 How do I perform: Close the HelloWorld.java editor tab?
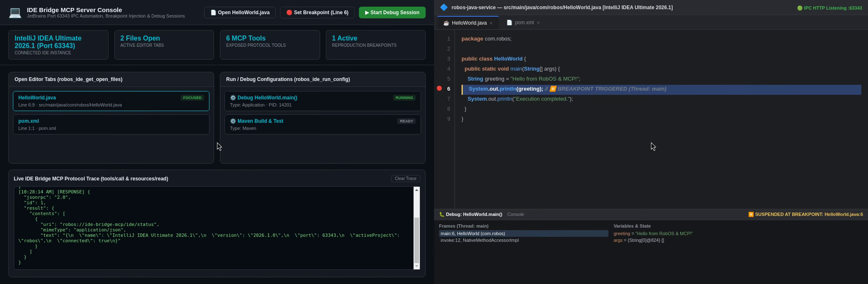pos(491,23)
